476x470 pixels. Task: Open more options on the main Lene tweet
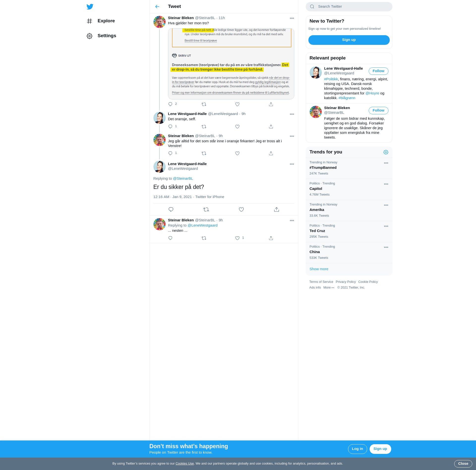click(x=292, y=164)
